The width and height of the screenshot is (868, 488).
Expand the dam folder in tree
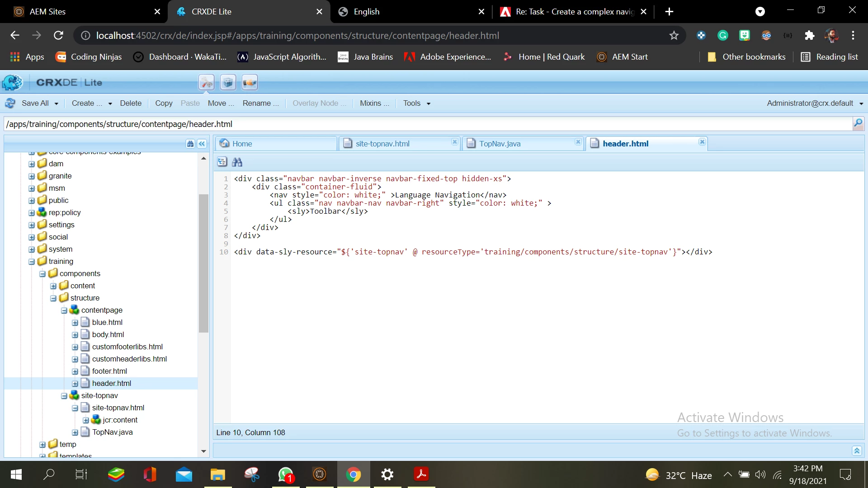tap(32, 164)
